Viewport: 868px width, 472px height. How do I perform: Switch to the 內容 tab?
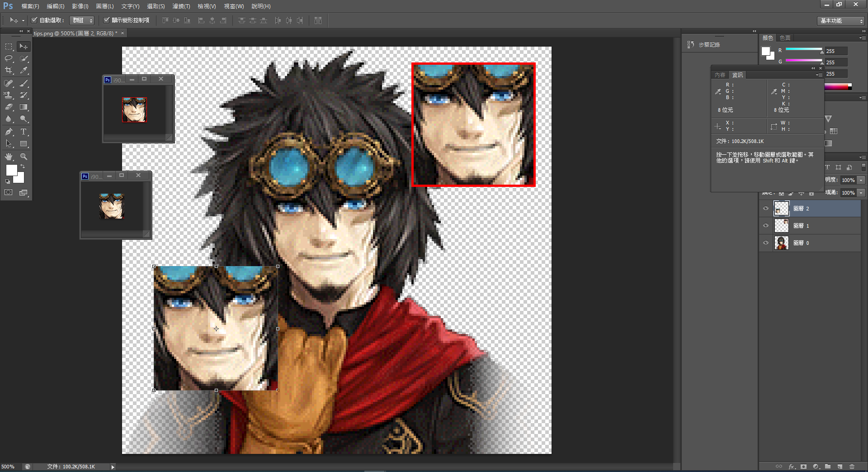click(x=720, y=75)
